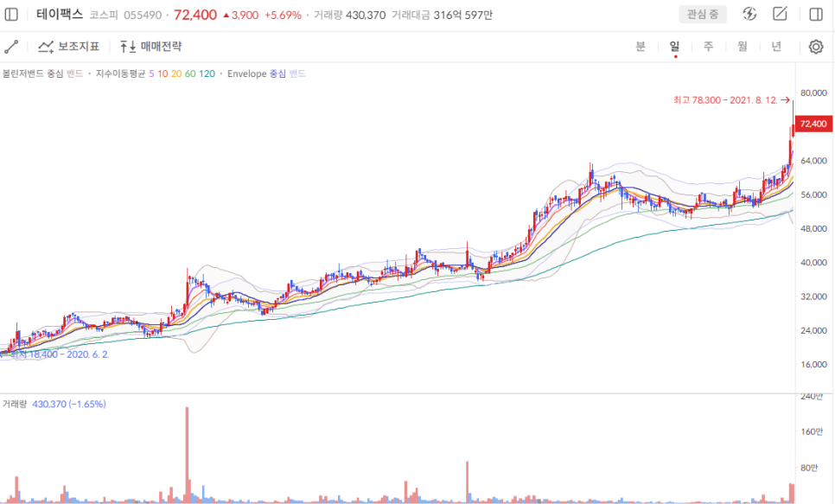Open the 매매전략 trading strategy menu
This screenshot has height=504, width=835.
point(150,47)
